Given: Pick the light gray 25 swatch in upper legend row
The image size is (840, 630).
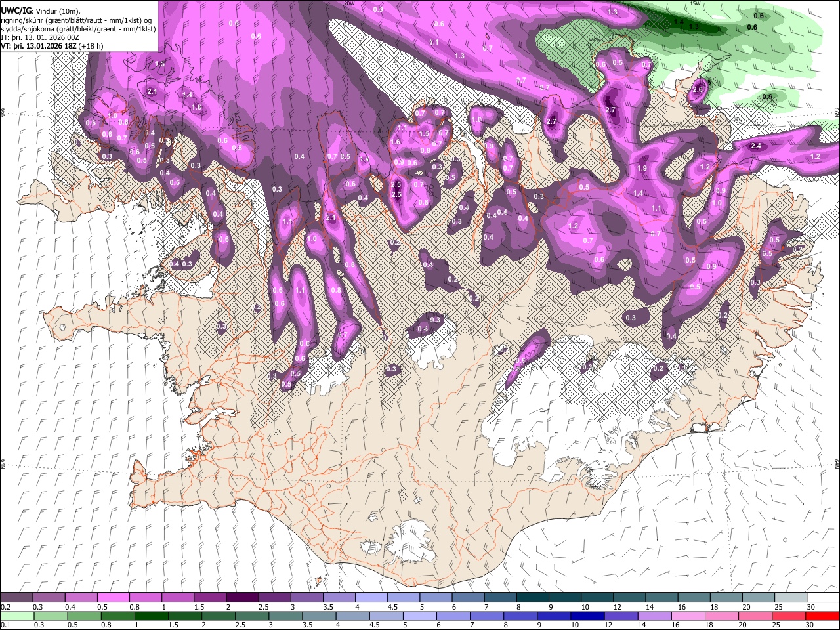Looking at the screenshot, I should pyautogui.click(x=791, y=598).
